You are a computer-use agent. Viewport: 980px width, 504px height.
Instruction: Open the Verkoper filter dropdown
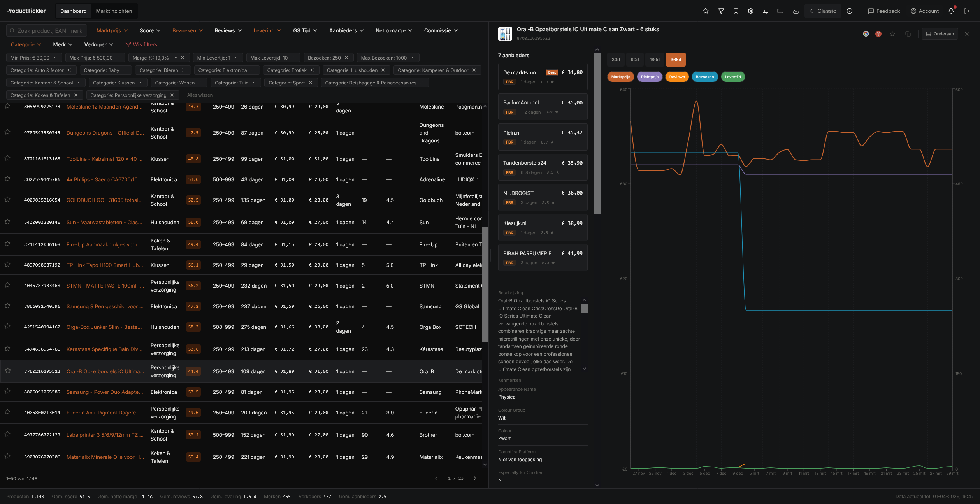(x=98, y=44)
